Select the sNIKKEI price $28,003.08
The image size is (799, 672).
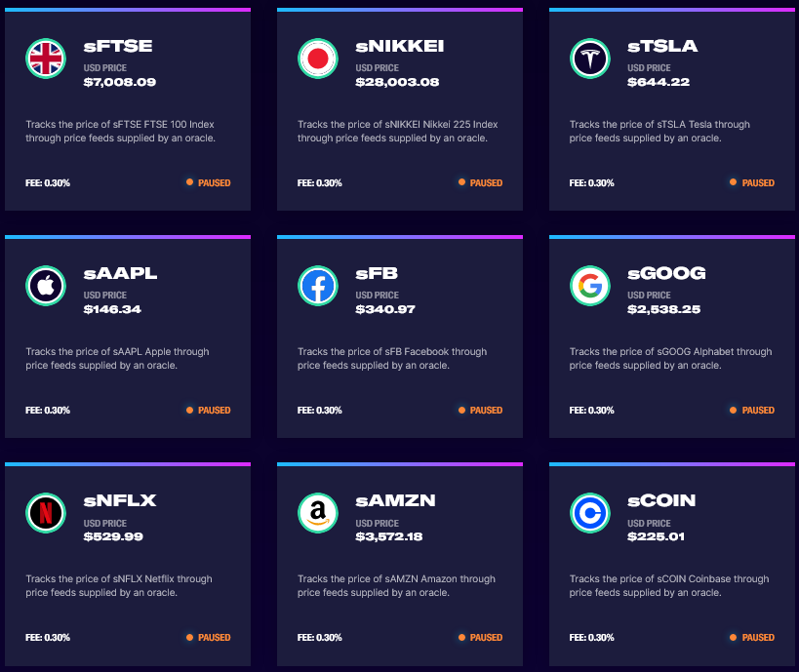click(x=397, y=82)
